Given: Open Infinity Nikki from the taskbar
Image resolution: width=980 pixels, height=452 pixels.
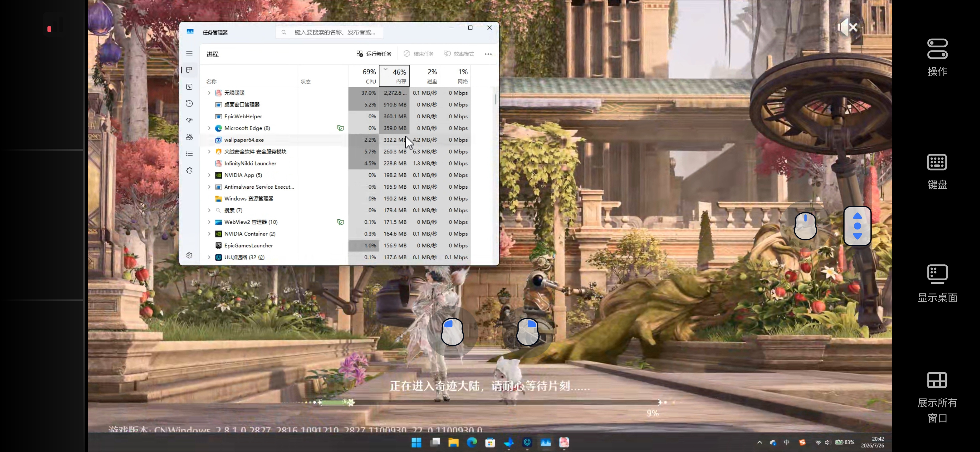Looking at the screenshot, I should click(564, 443).
